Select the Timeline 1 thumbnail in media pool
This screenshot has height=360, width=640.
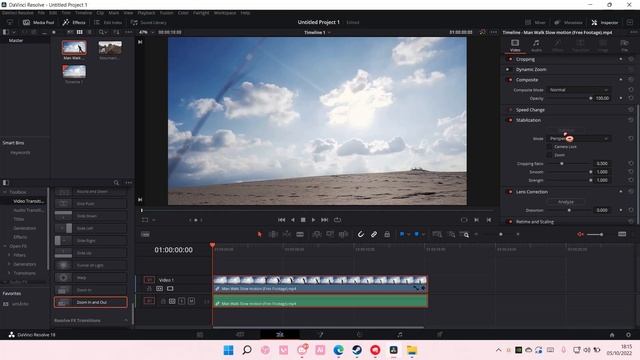click(x=74, y=71)
